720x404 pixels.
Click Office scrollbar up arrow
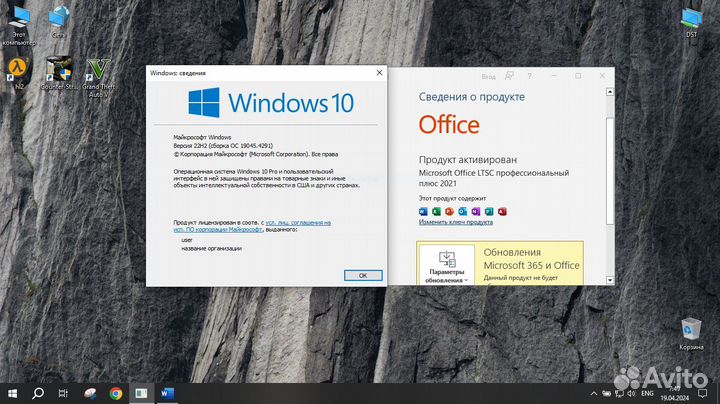(x=610, y=92)
